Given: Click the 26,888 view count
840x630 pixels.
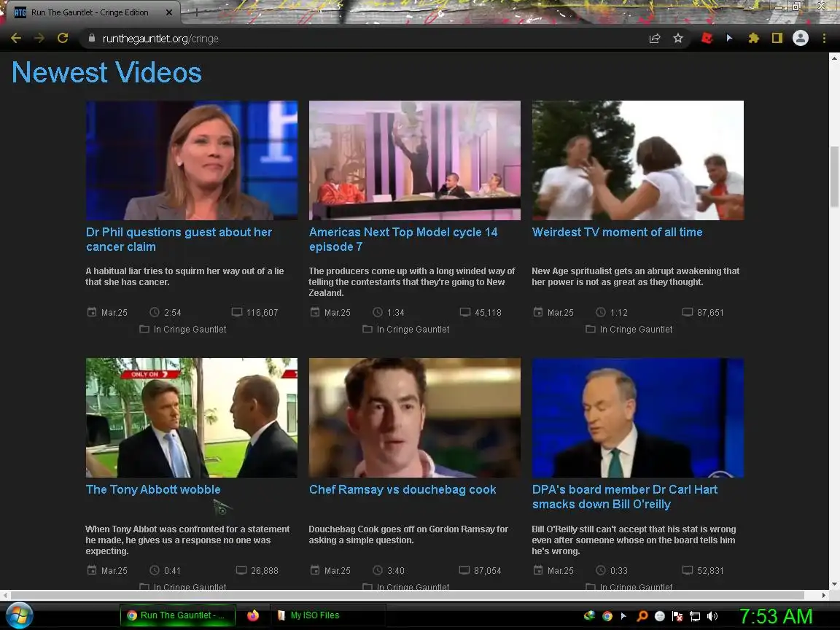Looking at the screenshot, I should [265, 570].
